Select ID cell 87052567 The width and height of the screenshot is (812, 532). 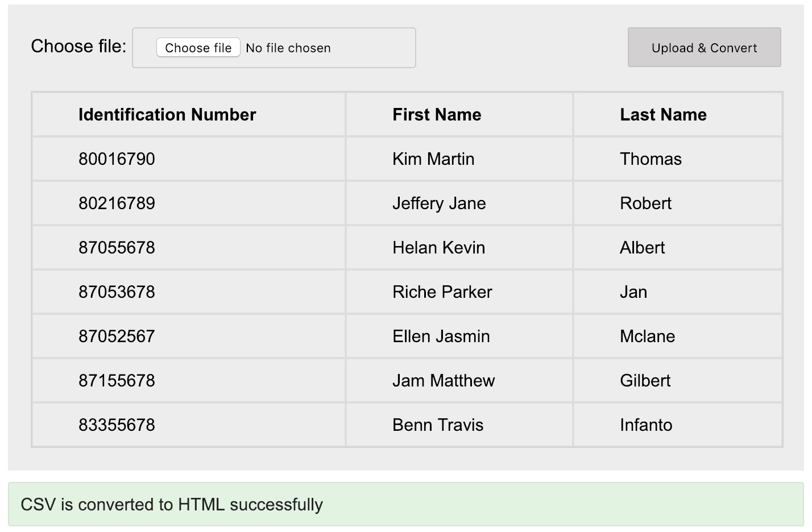coord(117,336)
